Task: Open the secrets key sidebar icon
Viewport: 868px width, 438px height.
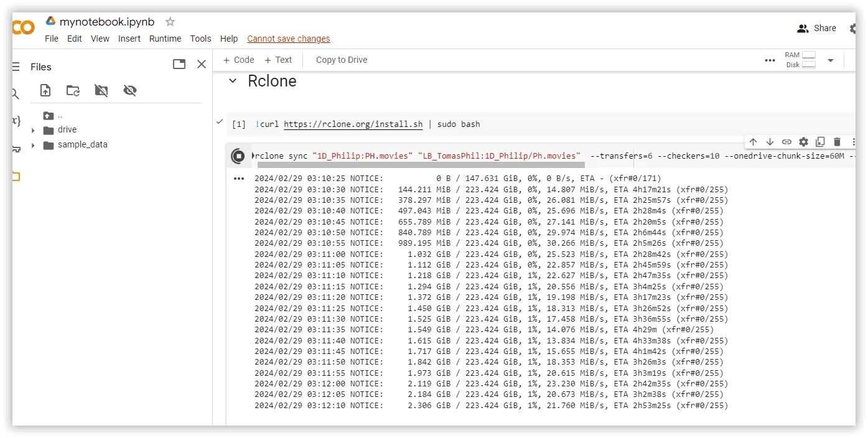Action: (16, 149)
